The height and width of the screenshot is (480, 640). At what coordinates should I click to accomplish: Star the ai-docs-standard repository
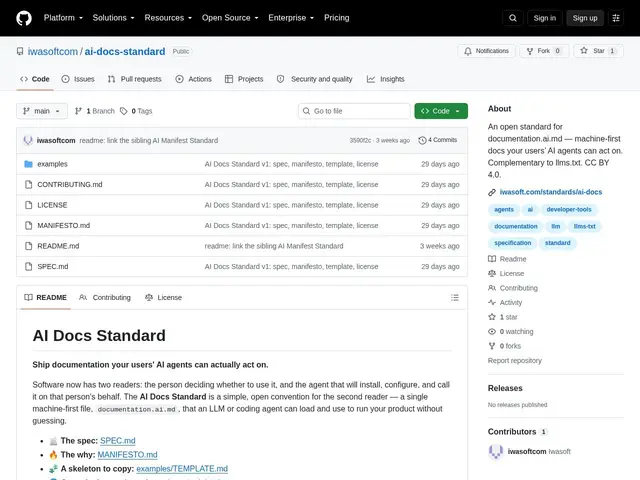(598, 51)
